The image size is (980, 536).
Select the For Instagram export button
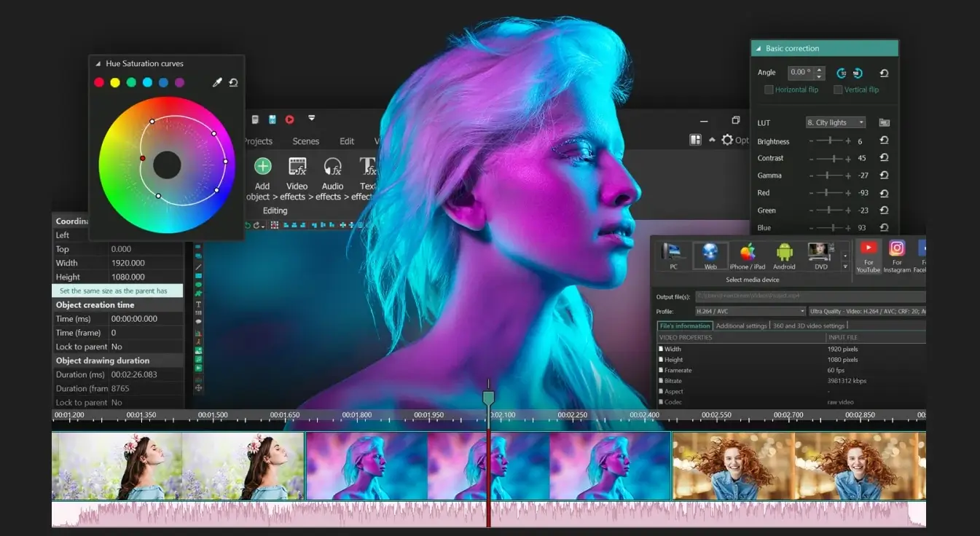[x=897, y=256]
